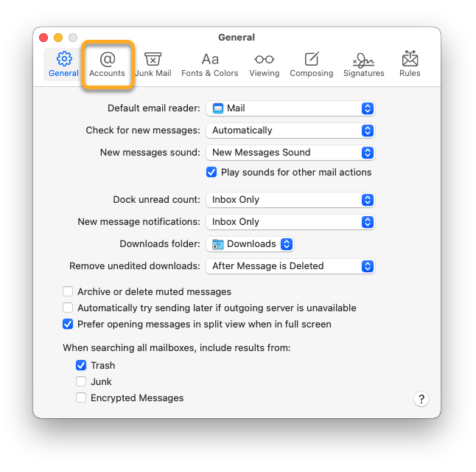Screen dimensions: 476x472
Task: Open the New messages sound dropdown
Action: pyautogui.click(x=290, y=153)
